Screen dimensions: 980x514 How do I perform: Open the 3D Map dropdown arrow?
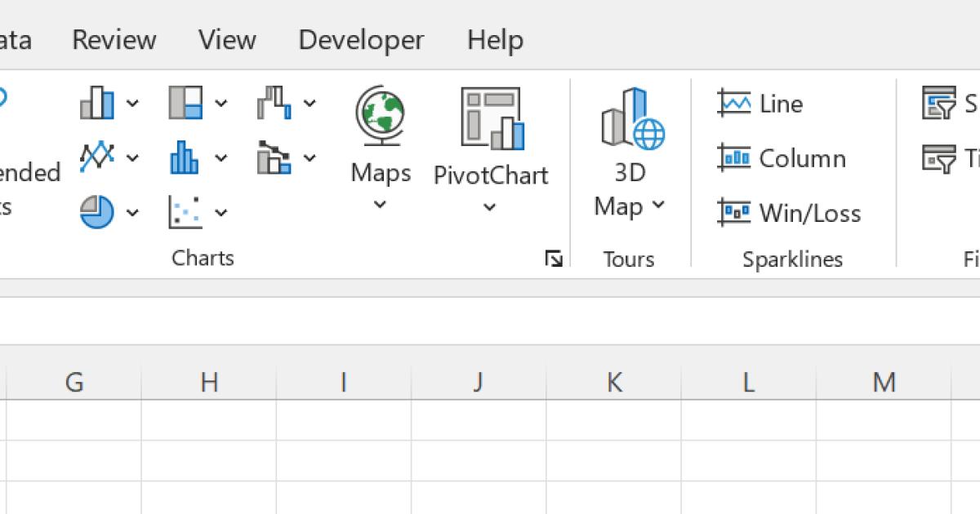(x=658, y=206)
